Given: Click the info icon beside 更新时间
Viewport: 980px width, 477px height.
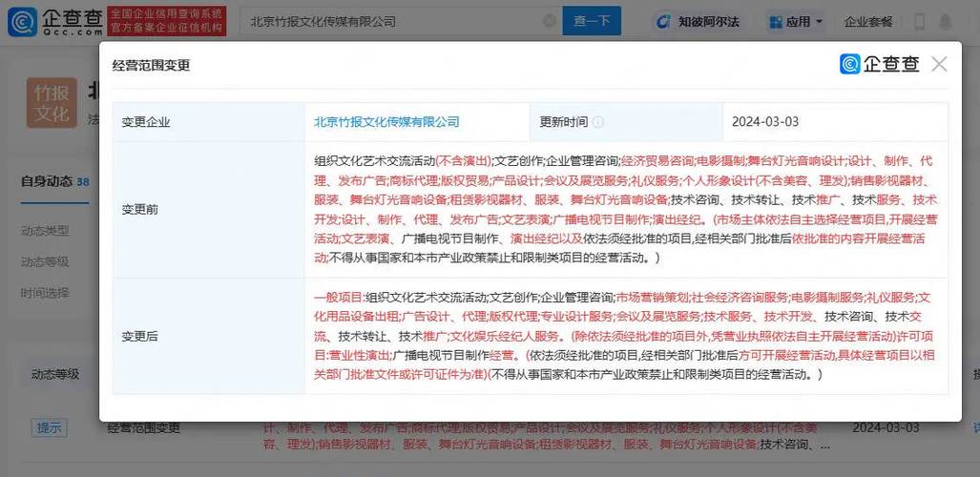Looking at the screenshot, I should pos(597,122).
